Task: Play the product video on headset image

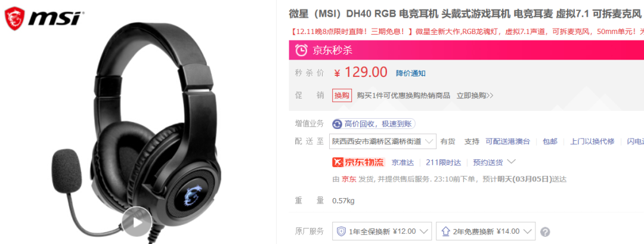Action: tap(137, 222)
